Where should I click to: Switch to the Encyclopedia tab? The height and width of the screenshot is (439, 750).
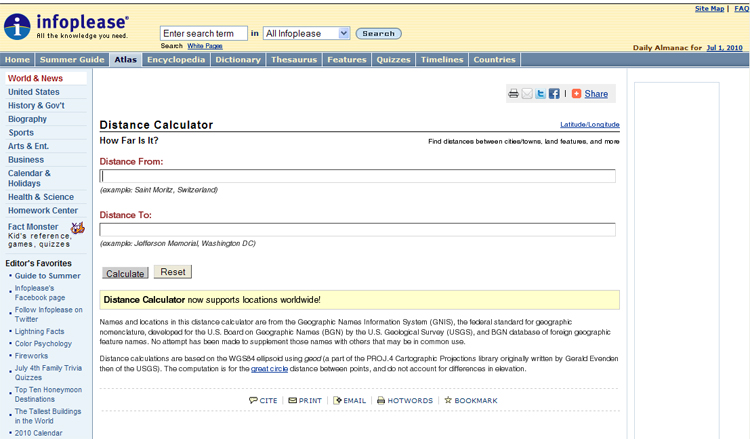176,60
